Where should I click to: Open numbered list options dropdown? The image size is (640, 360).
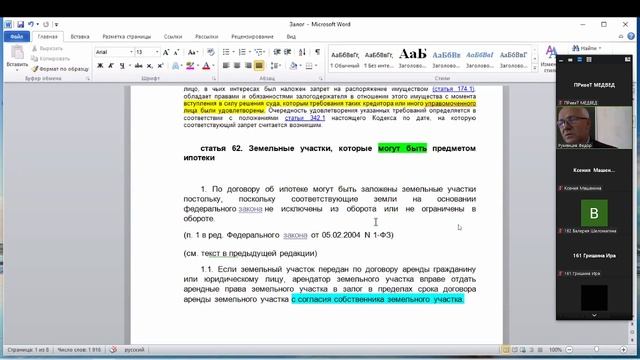[x=249, y=52]
